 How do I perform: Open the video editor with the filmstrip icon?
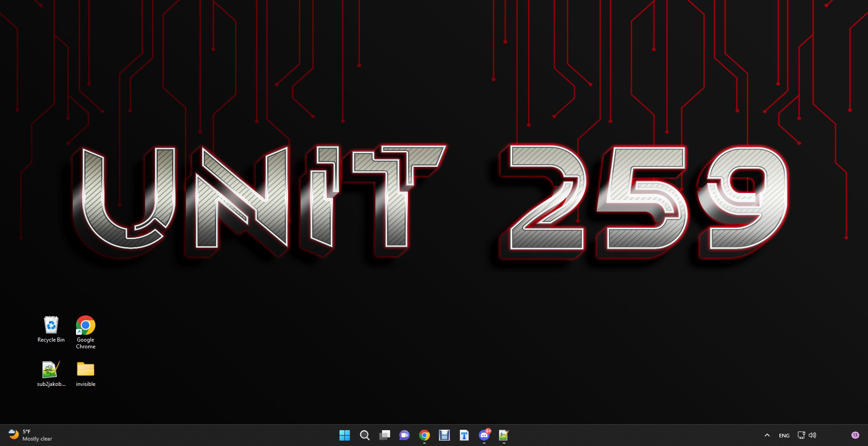tap(444, 435)
